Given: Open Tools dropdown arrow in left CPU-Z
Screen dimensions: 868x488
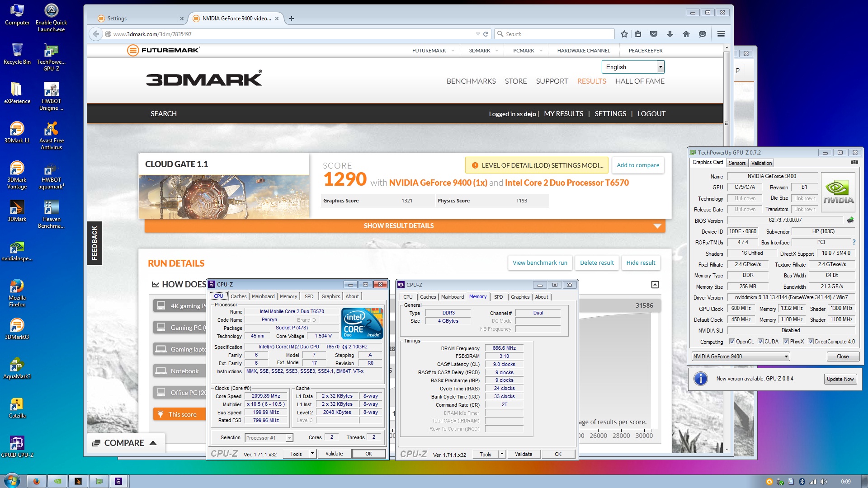Looking at the screenshot, I should 312,454.
